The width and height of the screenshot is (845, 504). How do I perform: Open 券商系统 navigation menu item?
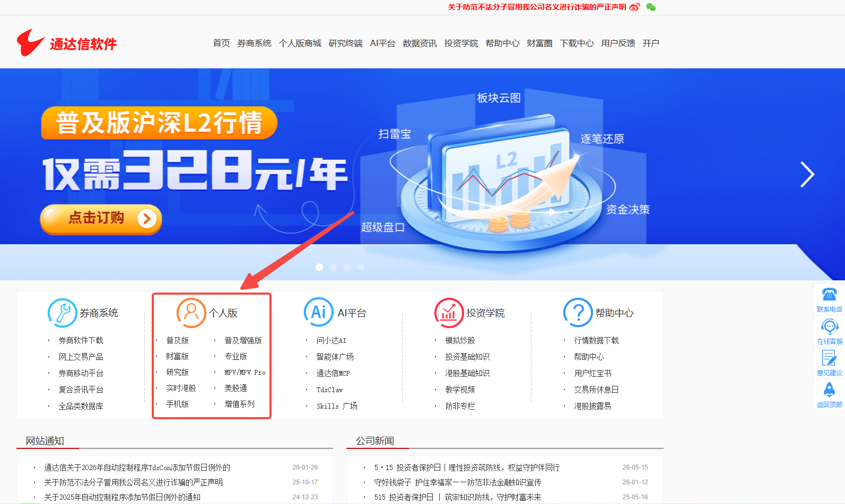point(254,43)
